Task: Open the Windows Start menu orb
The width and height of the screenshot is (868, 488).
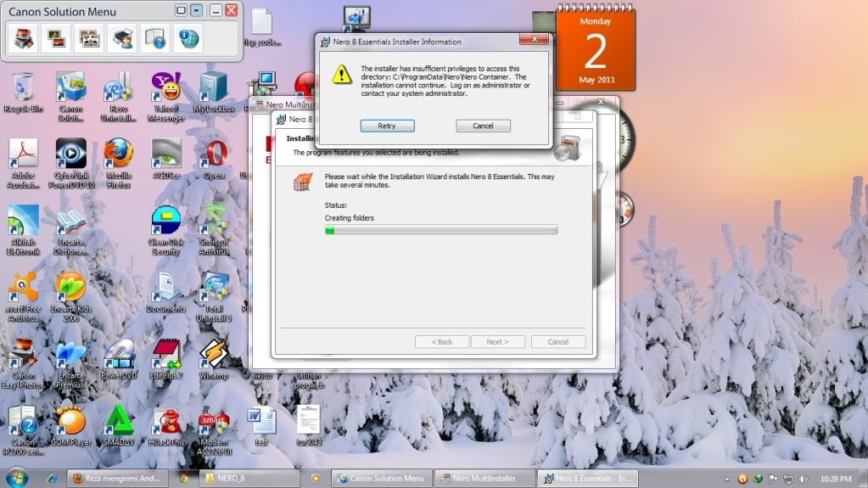Action: (x=17, y=478)
